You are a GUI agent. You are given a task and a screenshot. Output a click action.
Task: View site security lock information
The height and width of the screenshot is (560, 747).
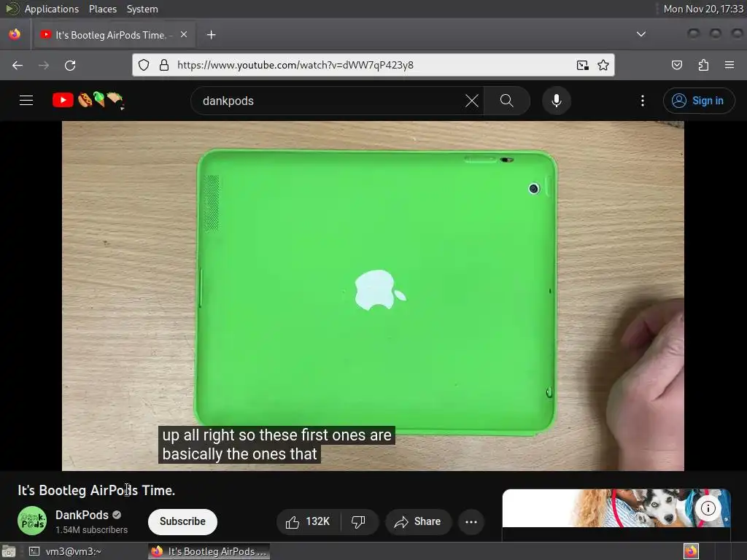(164, 65)
